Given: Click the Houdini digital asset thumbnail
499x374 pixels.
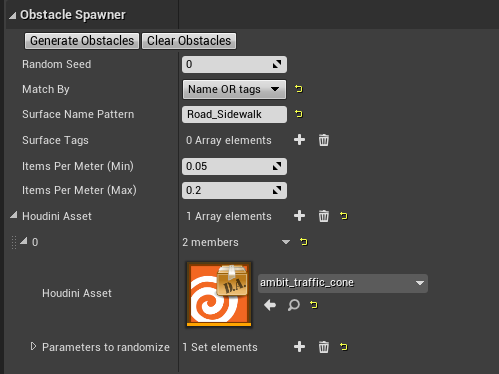Looking at the screenshot, I should click(x=219, y=294).
